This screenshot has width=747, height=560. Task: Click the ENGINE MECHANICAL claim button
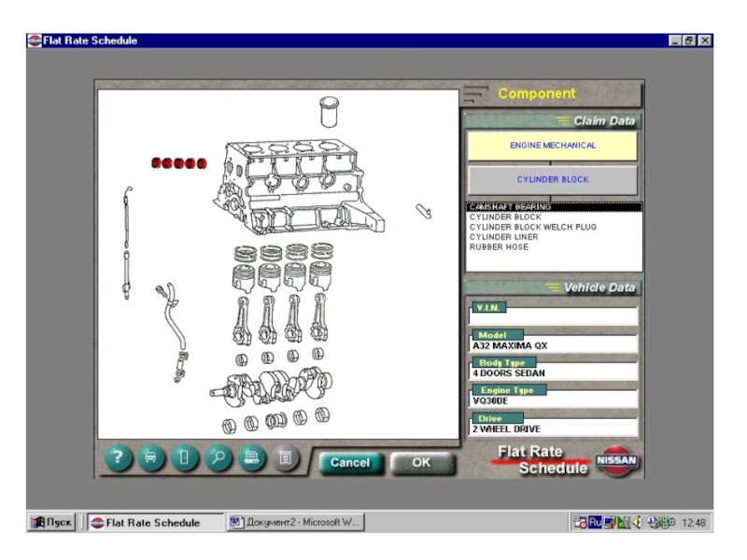(x=552, y=146)
